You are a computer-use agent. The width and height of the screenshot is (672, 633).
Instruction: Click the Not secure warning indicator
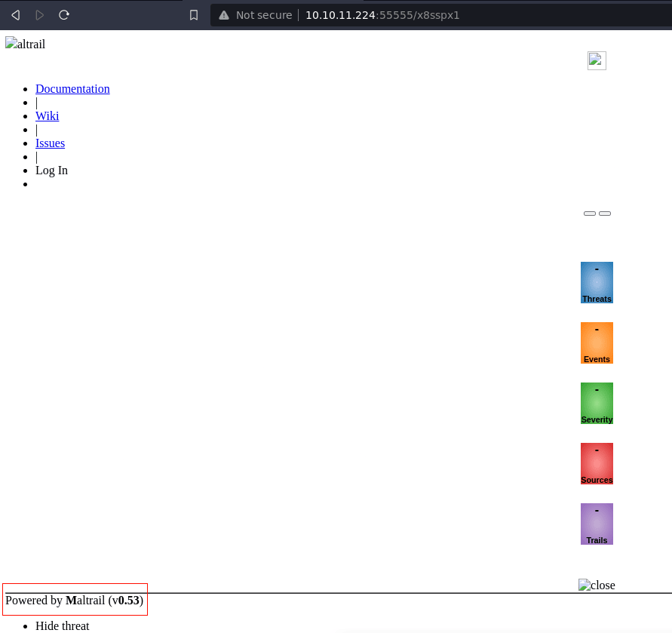click(256, 15)
